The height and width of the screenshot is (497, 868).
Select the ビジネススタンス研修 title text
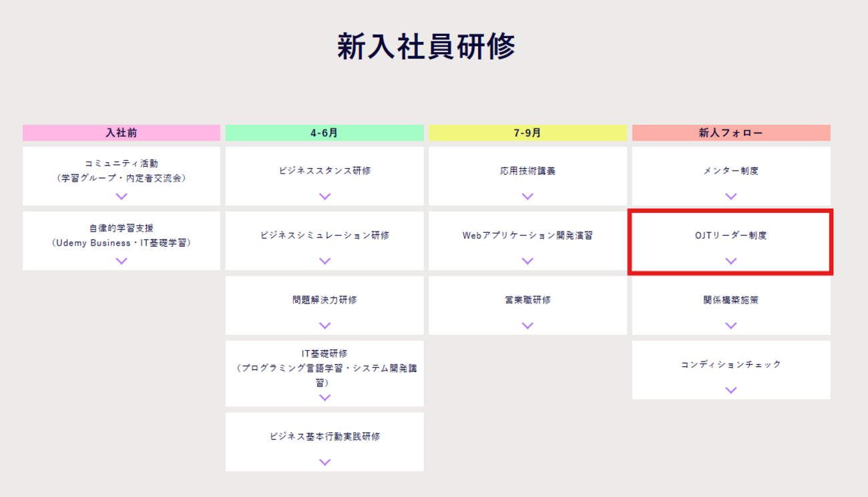[324, 171]
